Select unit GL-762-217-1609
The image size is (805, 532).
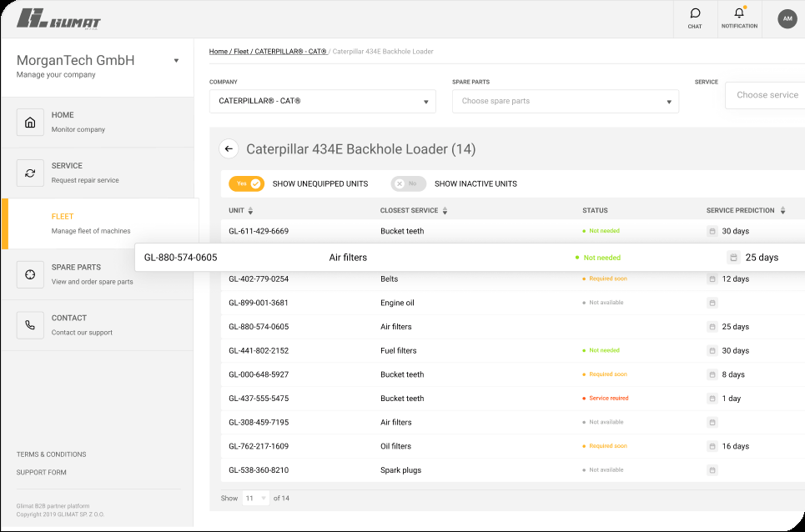click(x=259, y=446)
